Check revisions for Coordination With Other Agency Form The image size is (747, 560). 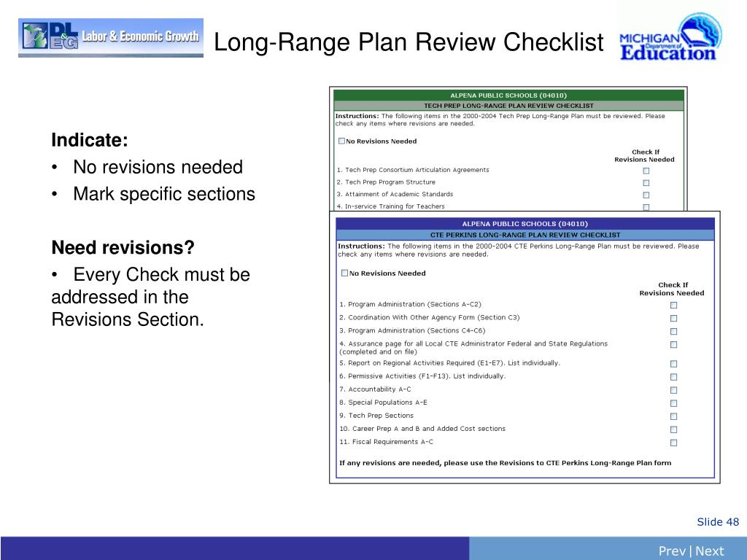pos(673,318)
